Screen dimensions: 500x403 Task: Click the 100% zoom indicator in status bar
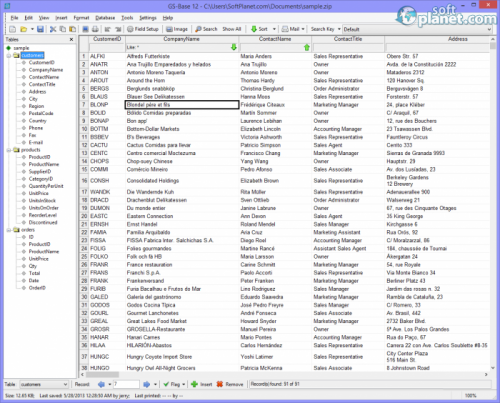470,396
